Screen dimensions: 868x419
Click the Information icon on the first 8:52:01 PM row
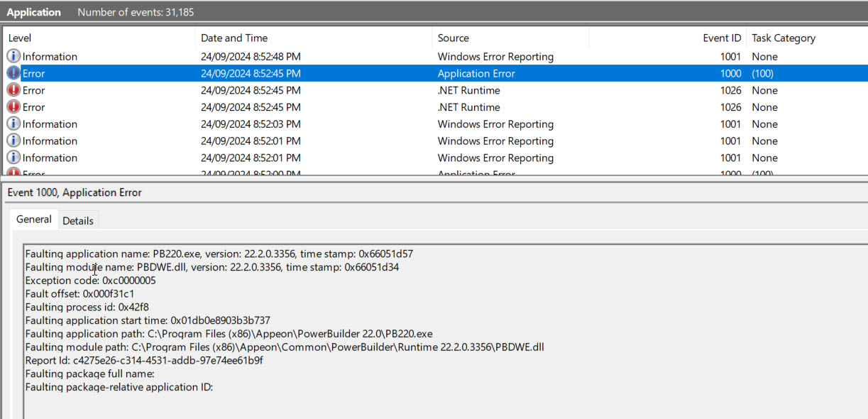tap(13, 141)
